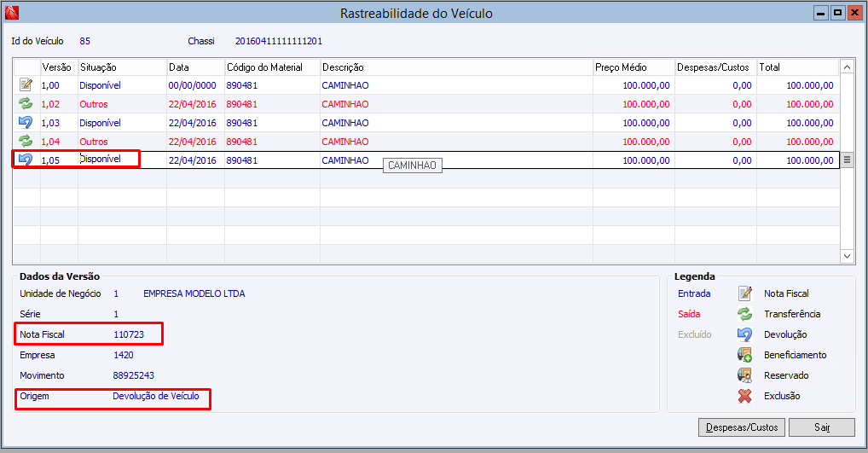Select version 1,00 cell

(59, 85)
